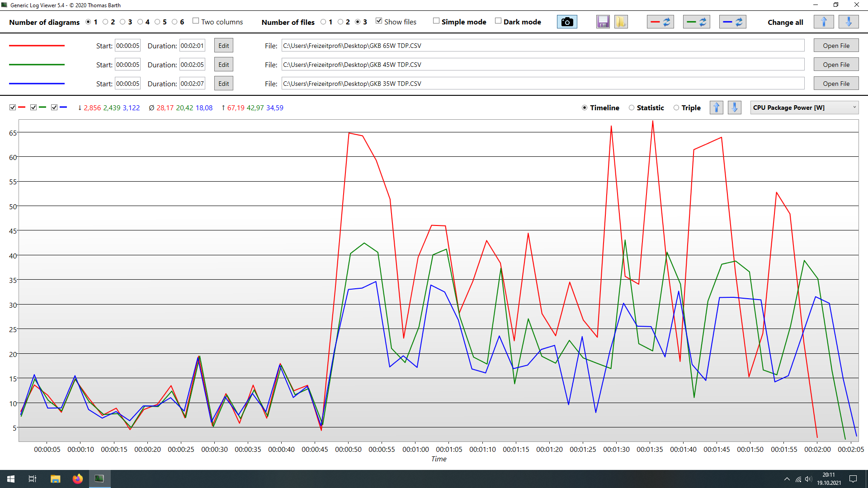Open File for the 35W row

point(836,84)
